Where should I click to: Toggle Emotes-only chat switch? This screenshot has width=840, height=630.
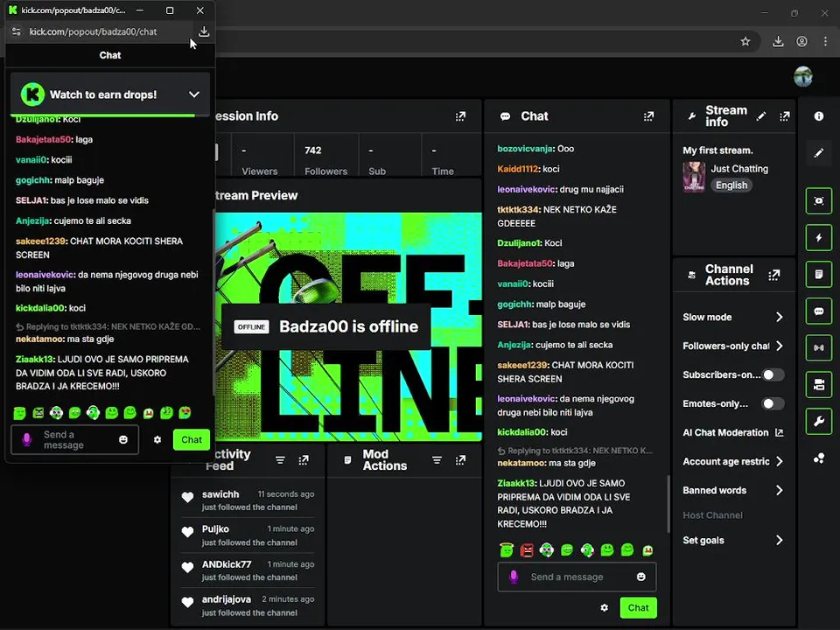pos(773,404)
